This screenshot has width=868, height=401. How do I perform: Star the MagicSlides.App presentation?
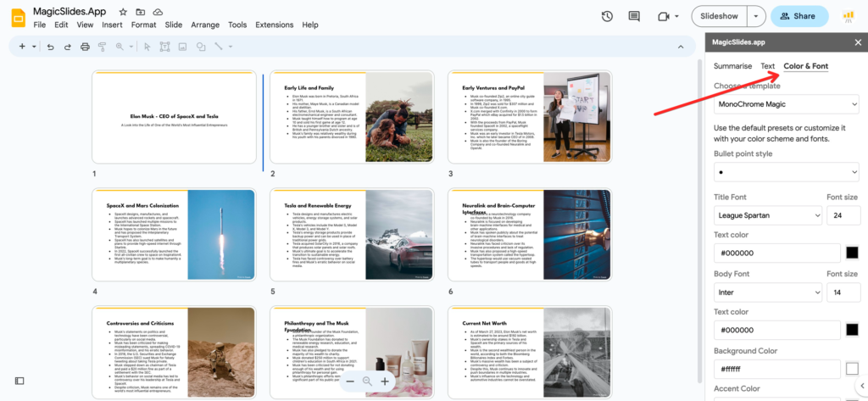point(123,12)
